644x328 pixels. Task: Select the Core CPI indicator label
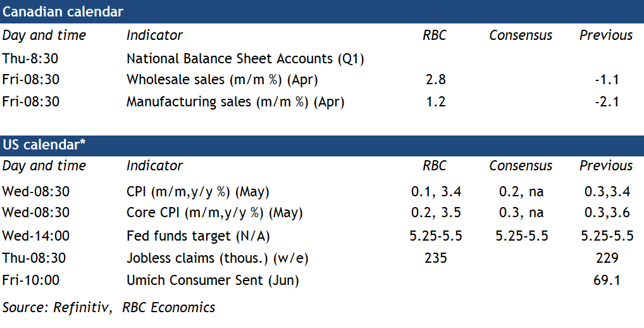coord(214,212)
